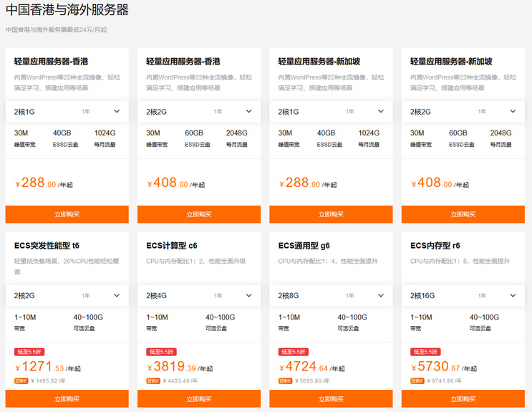532x412 pixels.
Task: Click the 日常价 tag on the c6 card
Action: [153, 381]
